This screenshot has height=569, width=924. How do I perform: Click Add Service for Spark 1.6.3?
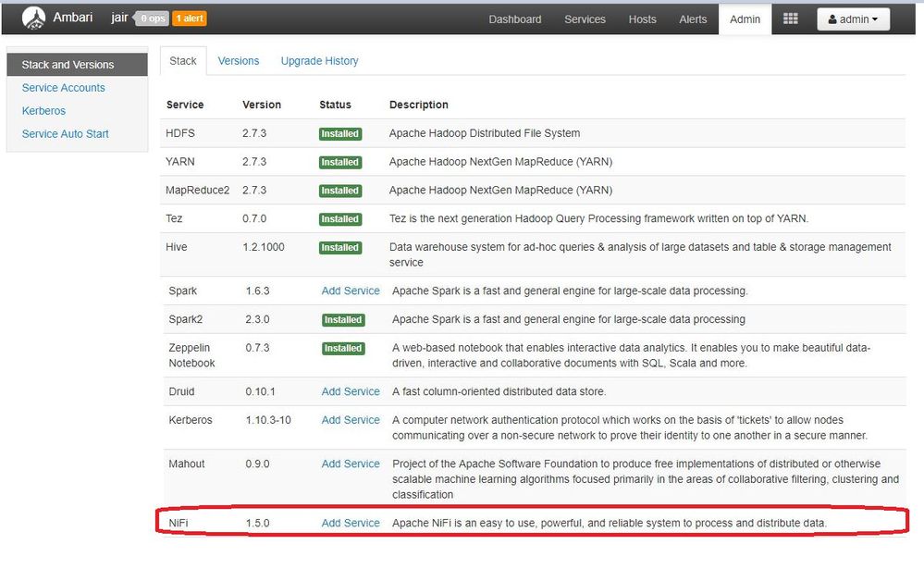(x=351, y=291)
